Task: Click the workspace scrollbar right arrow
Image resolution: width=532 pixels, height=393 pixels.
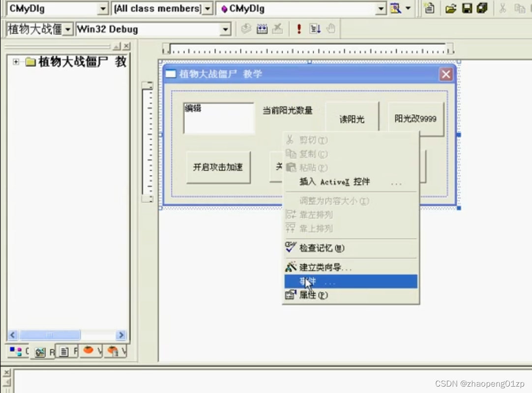Action: point(121,335)
